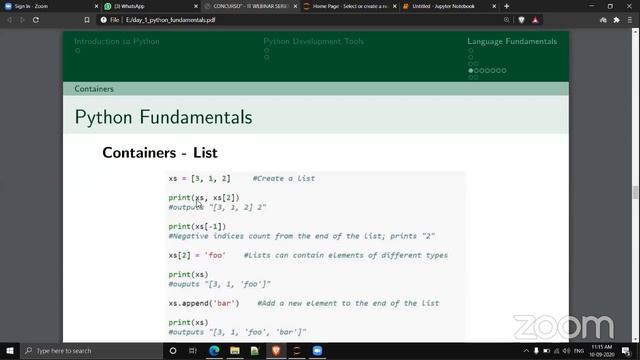Open the Zoom app from the taskbar

tap(317, 351)
